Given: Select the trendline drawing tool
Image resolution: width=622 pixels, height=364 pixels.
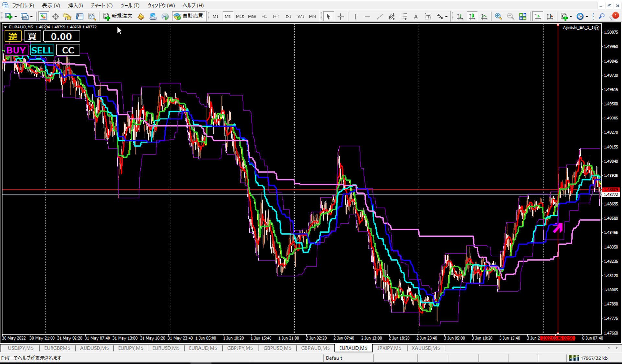Looking at the screenshot, I should click(x=379, y=17).
